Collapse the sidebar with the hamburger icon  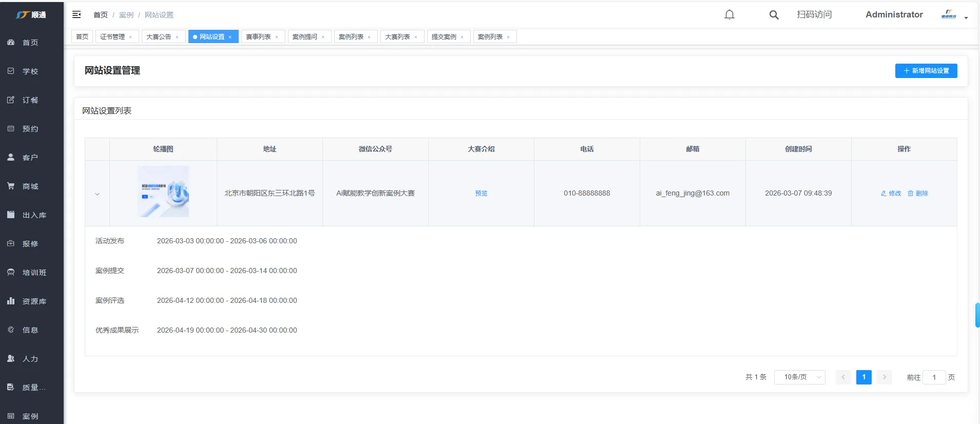pos(76,14)
